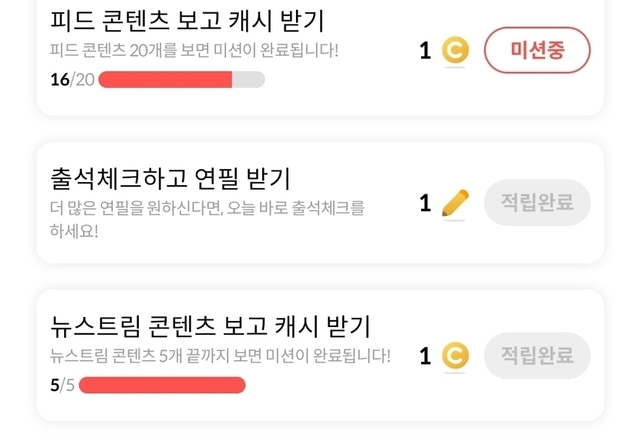Screen dimensions: 640x440
Task: Click reward amount 1 in the feed content mission
Action: tap(425, 50)
